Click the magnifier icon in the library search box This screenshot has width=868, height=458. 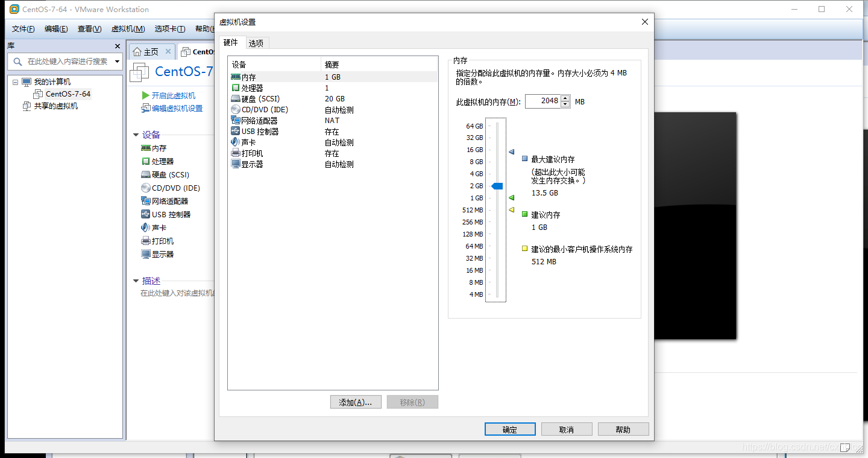[x=18, y=62]
